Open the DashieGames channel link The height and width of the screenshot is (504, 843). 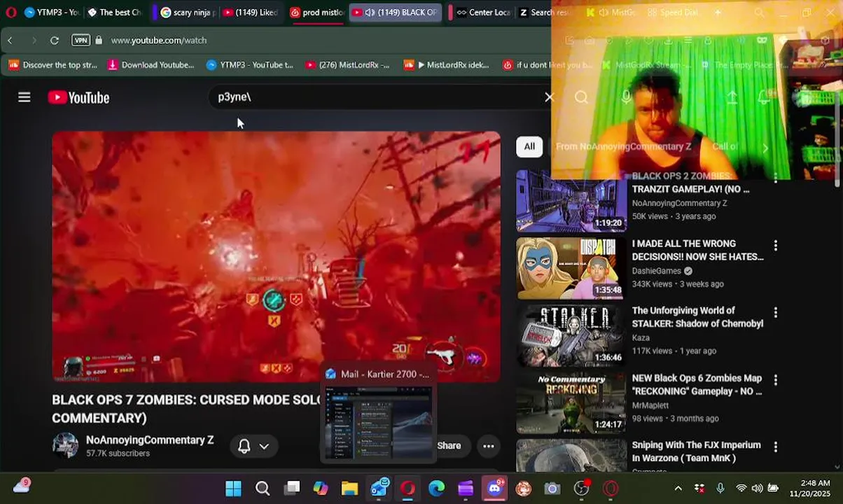(657, 271)
